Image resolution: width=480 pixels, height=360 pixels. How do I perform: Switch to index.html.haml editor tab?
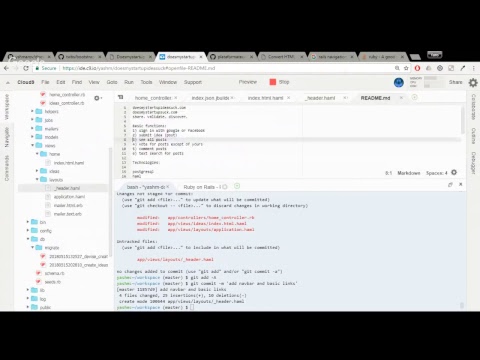click(265, 98)
